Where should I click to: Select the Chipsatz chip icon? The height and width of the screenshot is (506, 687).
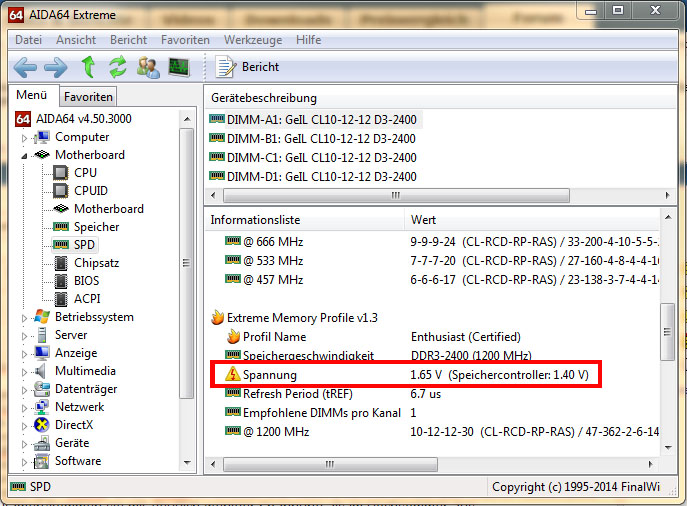click(61, 263)
